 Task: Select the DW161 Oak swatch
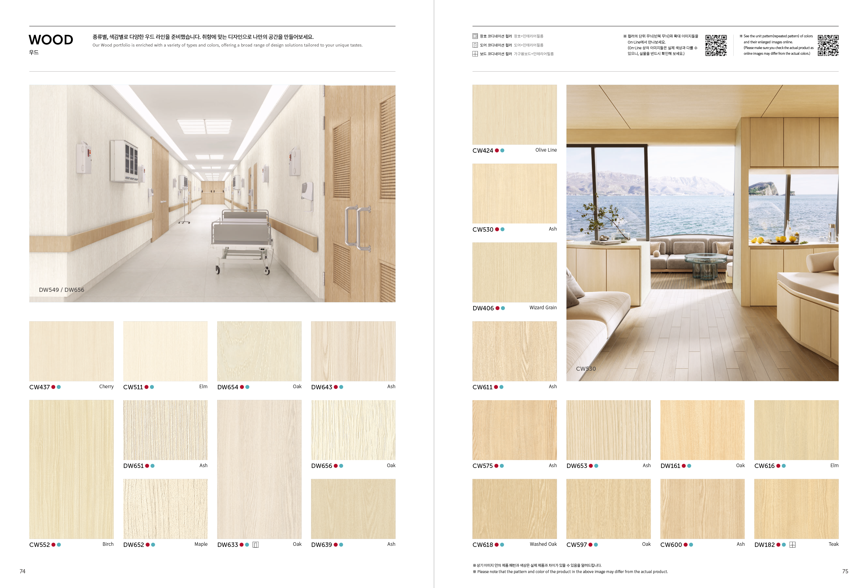tap(702, 430)
